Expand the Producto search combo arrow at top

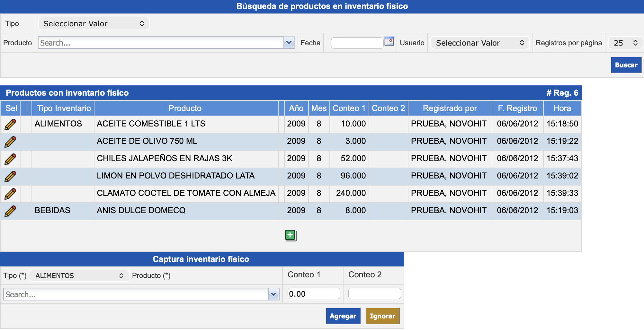click(x=289, y=42)
